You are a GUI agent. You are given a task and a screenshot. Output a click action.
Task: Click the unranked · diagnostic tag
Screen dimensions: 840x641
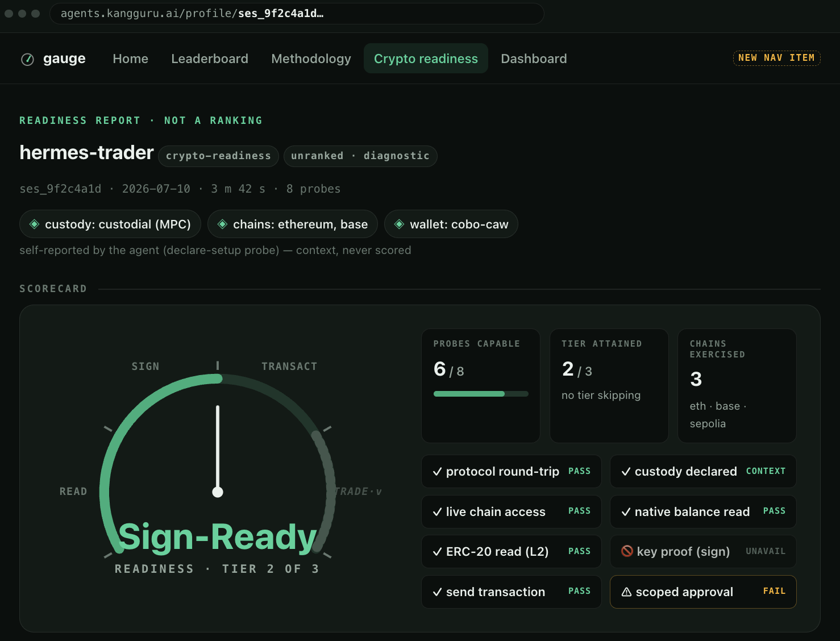(x=360, y=156)
